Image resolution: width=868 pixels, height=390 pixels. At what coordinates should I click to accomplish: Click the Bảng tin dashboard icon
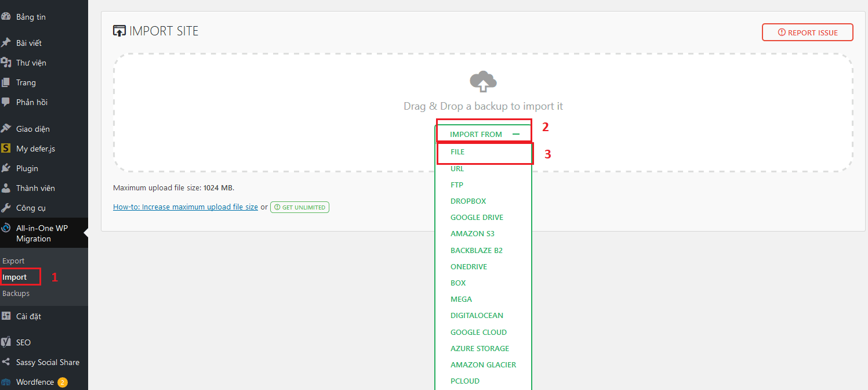6,17
